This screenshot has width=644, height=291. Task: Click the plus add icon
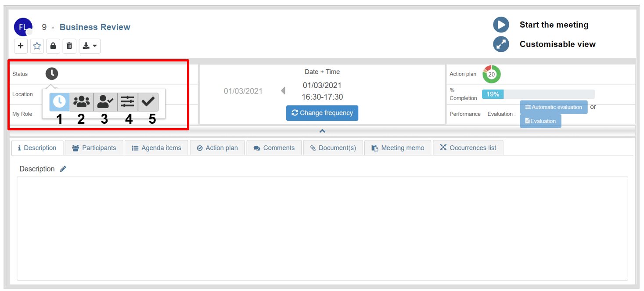[x=21, y=46]
